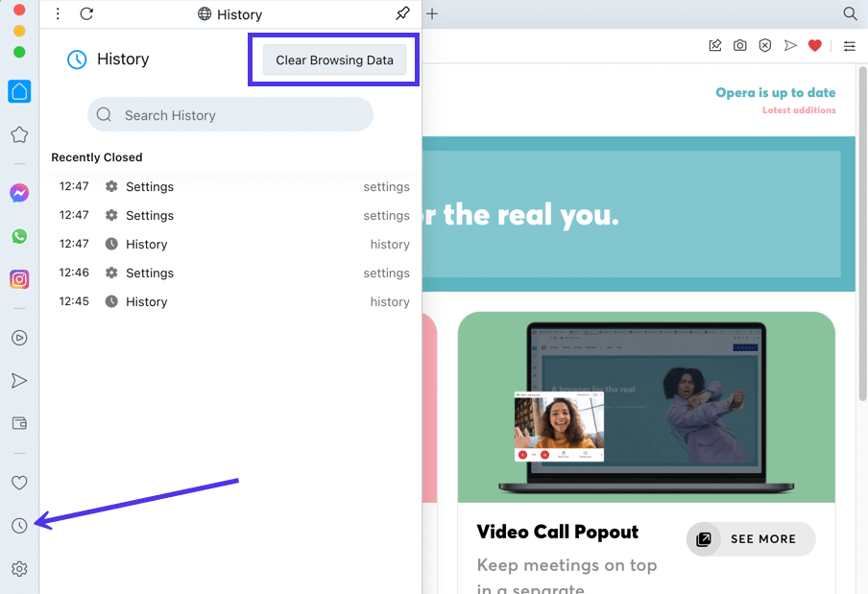Click the Clear Browsing Data button
The image size is (868, 594).
tap(333, 59)
